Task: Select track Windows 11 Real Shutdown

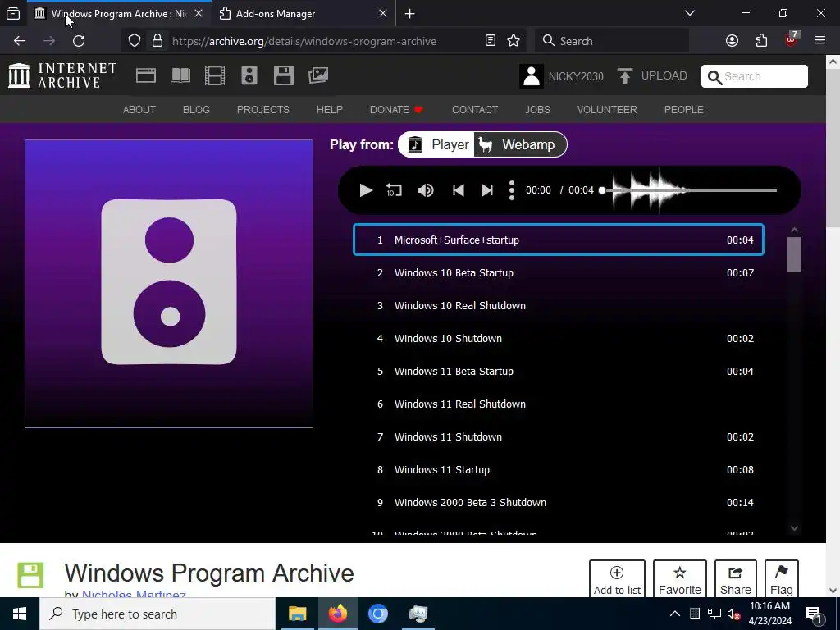Action: pos(558,404)
